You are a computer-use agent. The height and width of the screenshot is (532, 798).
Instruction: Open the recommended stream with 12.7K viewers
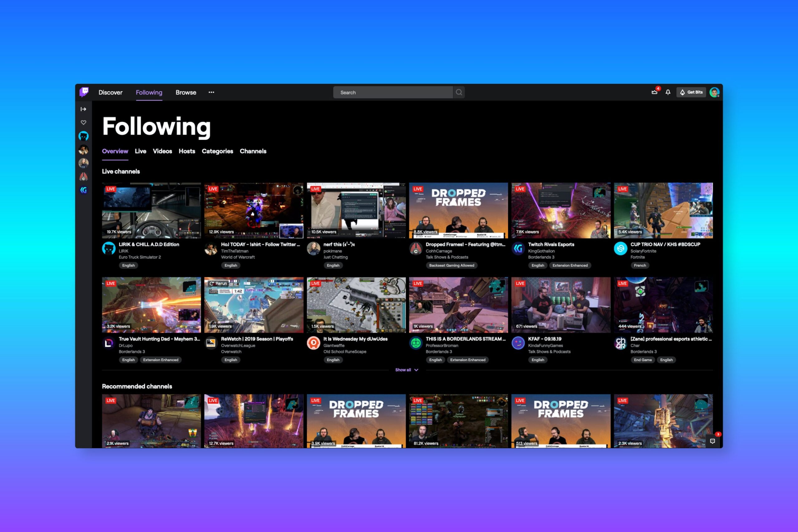pos(254,421)
